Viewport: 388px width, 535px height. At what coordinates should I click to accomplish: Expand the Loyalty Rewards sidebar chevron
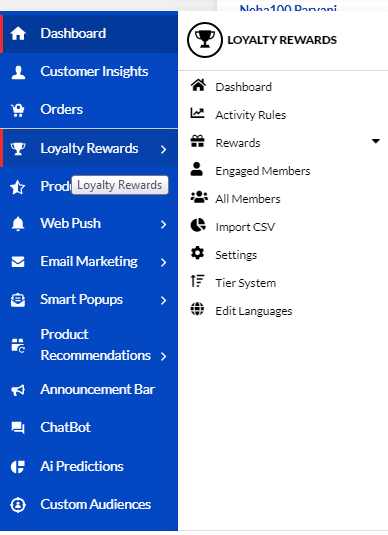pos(164,149)
